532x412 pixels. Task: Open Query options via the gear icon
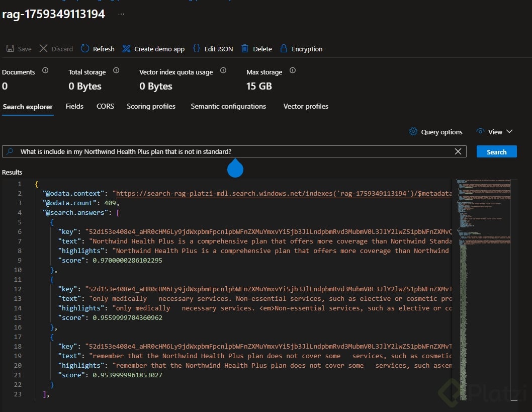point(413,132)
